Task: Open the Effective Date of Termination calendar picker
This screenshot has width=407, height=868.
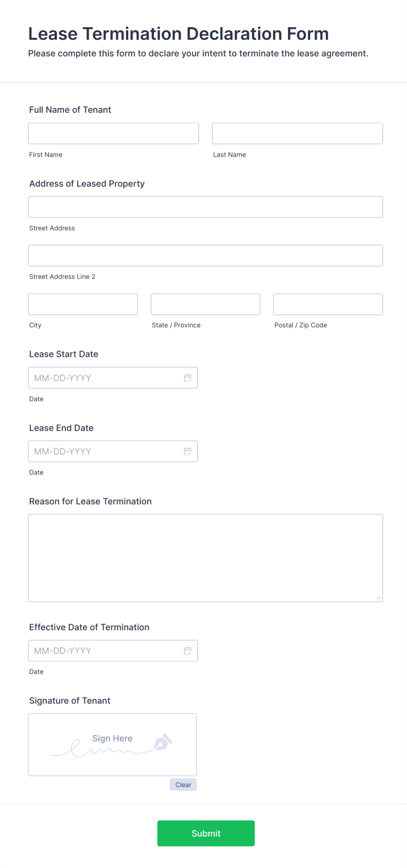Action: [188, 651]
